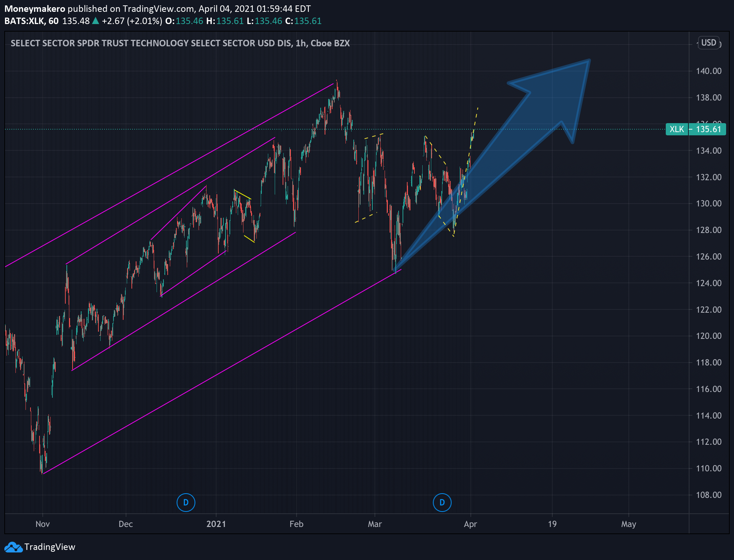Click the USD currency button
734x560 pixels.
click(x=709, y=43)
